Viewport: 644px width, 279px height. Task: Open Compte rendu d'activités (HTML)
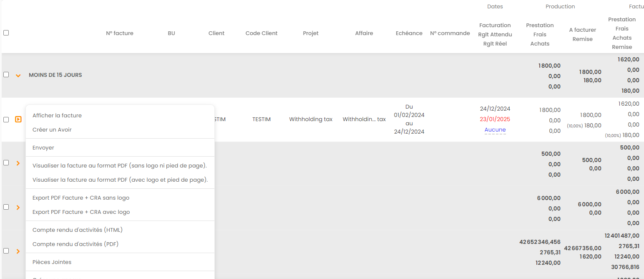pyautogui.click(x=78, y=230)
